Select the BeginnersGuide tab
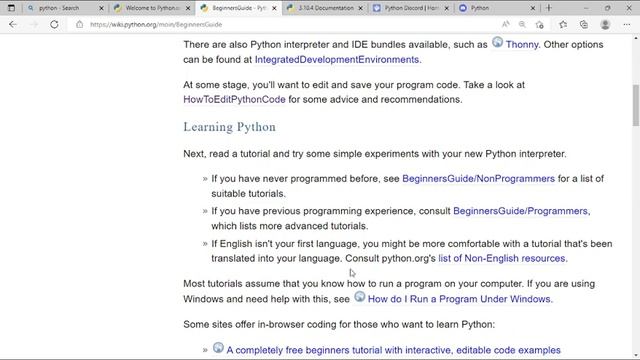This screenshot has width=640, height=360. (x=239, y=8)
